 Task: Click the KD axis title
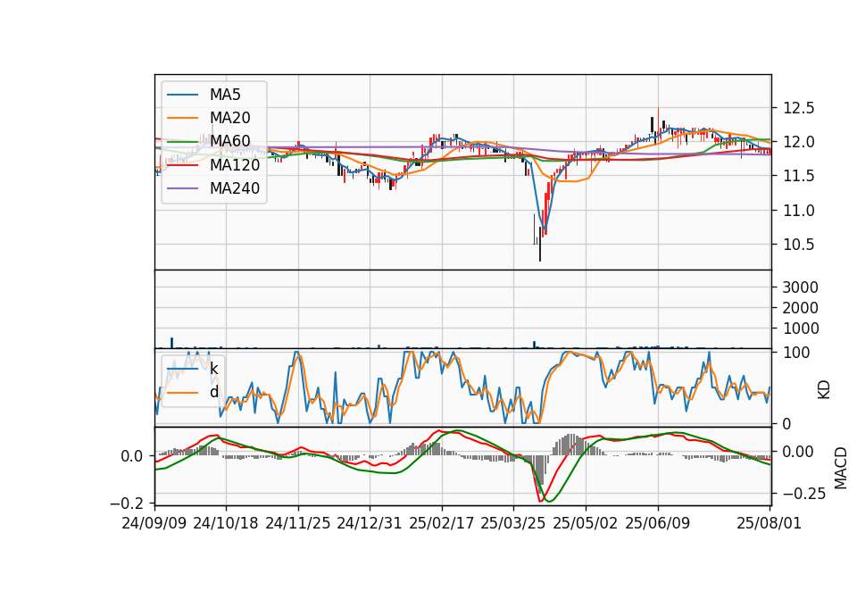point(824,390)
